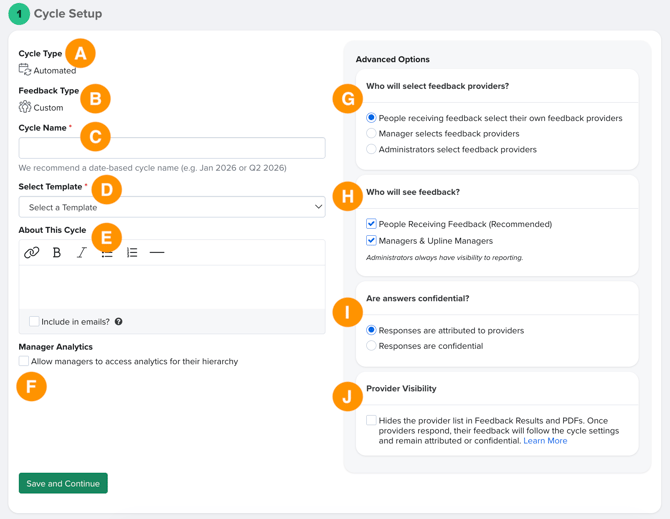Enable Include in emails checkbox
670x519 pixels.
click(x=34, y=321)
